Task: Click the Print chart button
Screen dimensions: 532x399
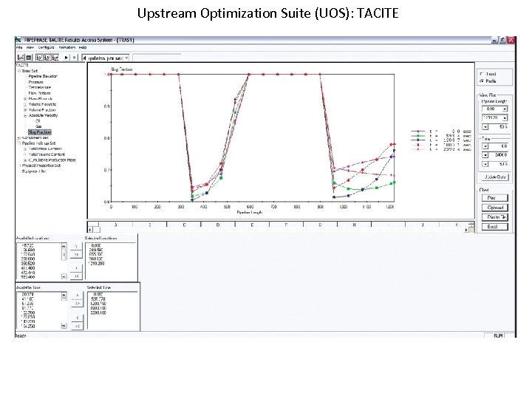Action: 494,198
